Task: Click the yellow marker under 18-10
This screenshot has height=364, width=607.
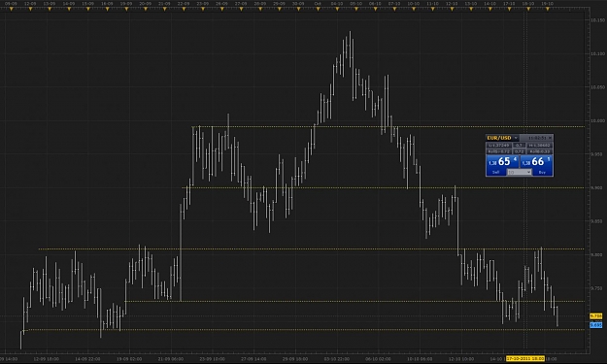Action: click(x=528, y=9)
